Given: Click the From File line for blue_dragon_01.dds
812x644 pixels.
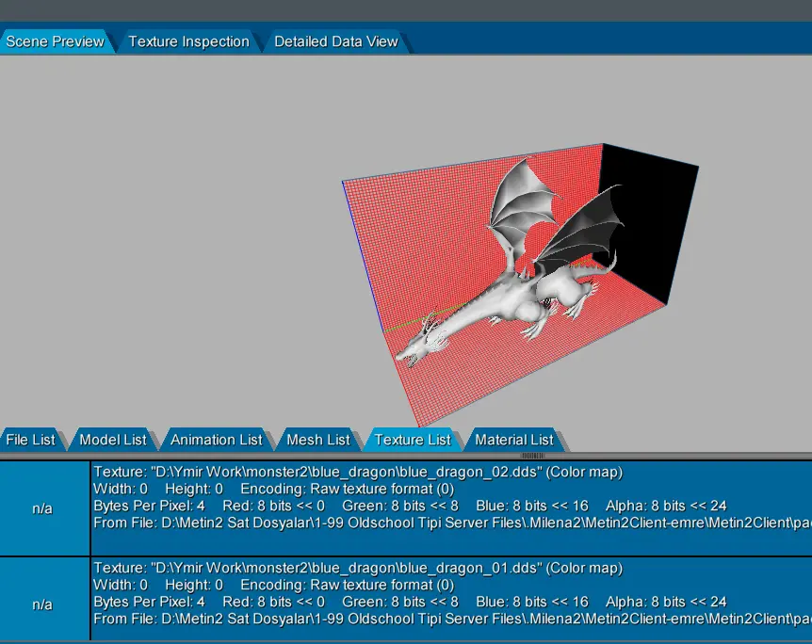Looking at the screenshot, I should (x=452, y=619).
